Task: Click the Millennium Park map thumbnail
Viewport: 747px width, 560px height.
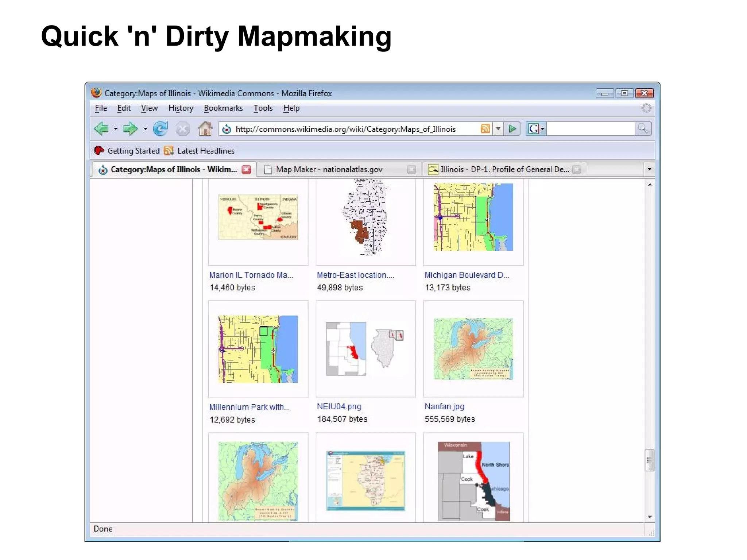Action: (x=258, y=349)
